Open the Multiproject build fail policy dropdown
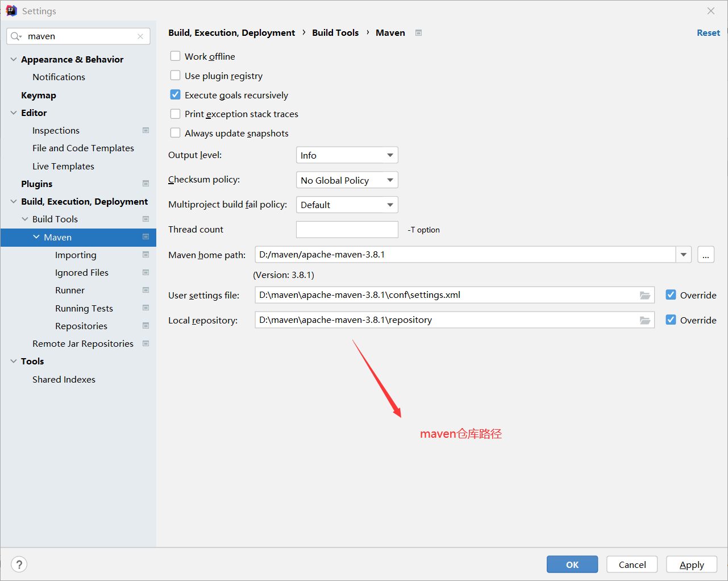Viewport: 728px width, 581px height. click(347, 205)
